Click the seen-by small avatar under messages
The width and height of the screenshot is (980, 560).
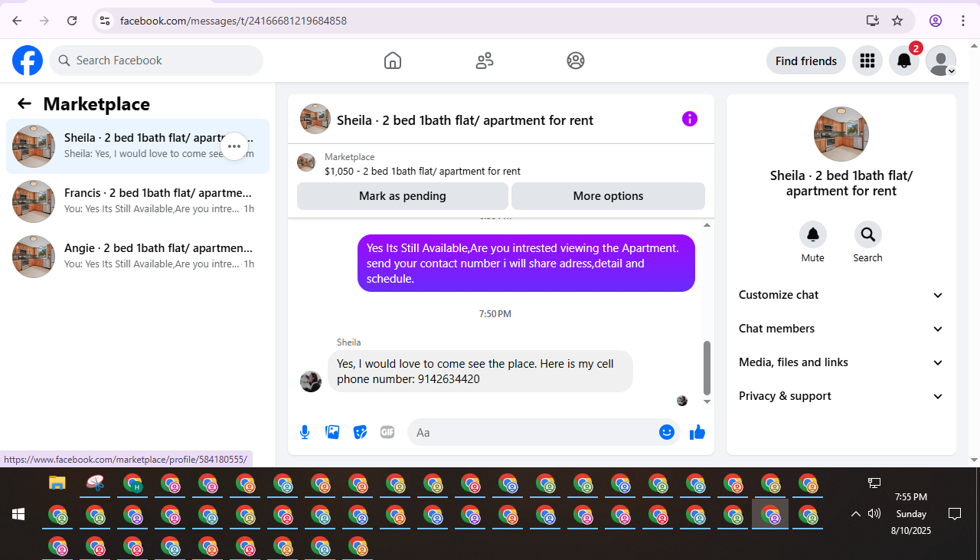(682, 401)
